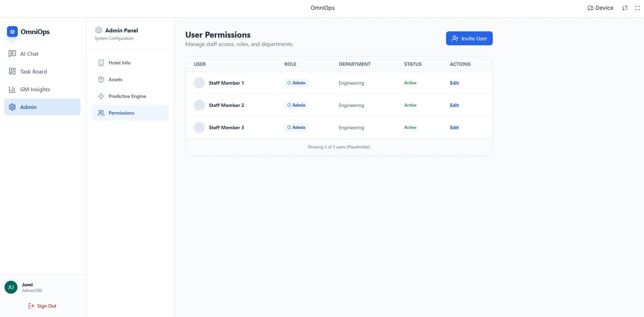The height and width of the screenshot is (317, 644).
Task: Select the Admin sidebar item
Action: tap(42, 107)
